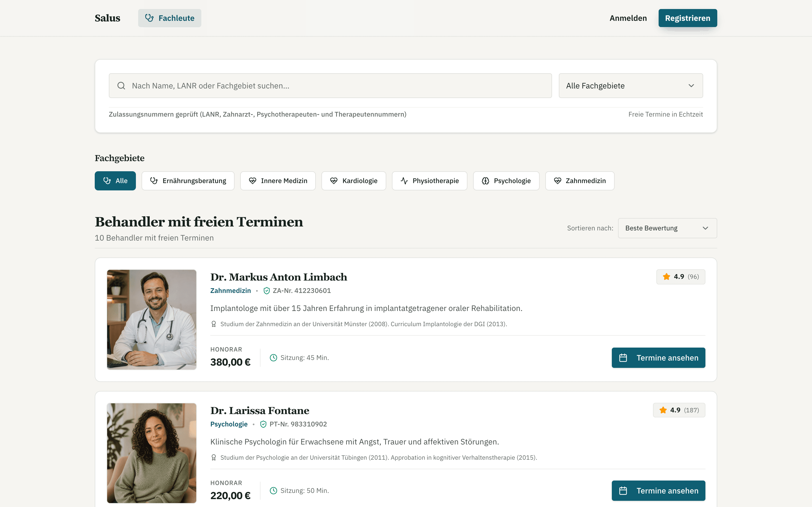Click the award icon beside the Universität Münster text
The image size is (812, 507).
[214, 324]
